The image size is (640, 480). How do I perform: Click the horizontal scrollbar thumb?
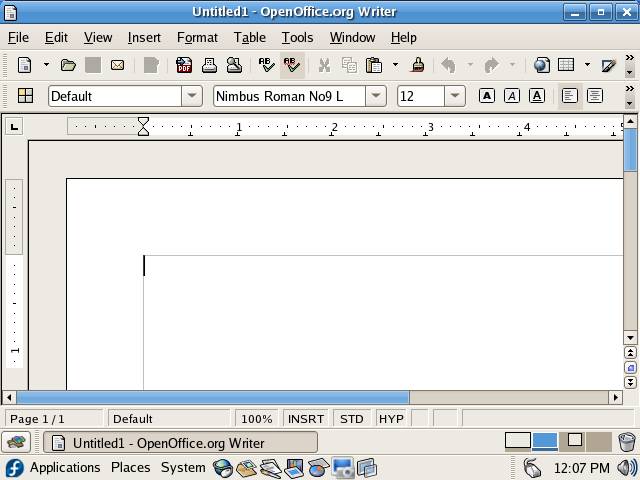coord(212,397)
